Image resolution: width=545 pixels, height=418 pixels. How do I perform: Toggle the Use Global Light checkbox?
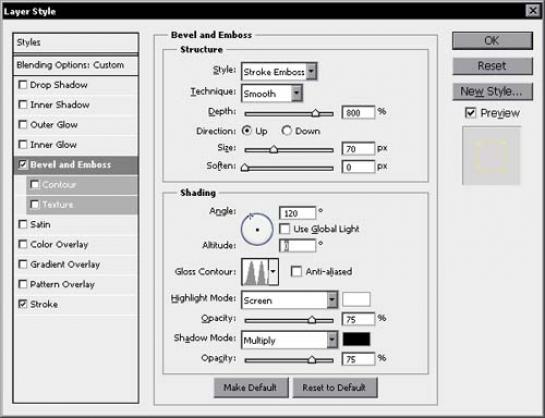(284, 229)
